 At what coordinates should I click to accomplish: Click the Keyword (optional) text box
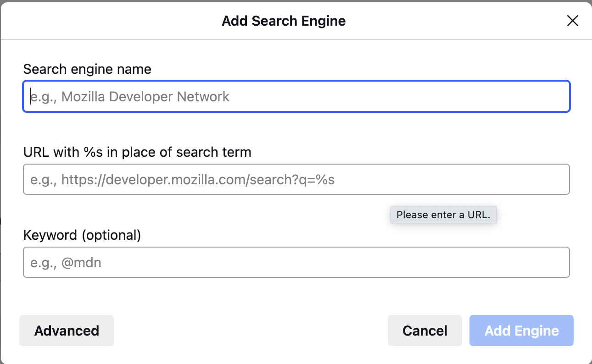click(x=296, y=263)
